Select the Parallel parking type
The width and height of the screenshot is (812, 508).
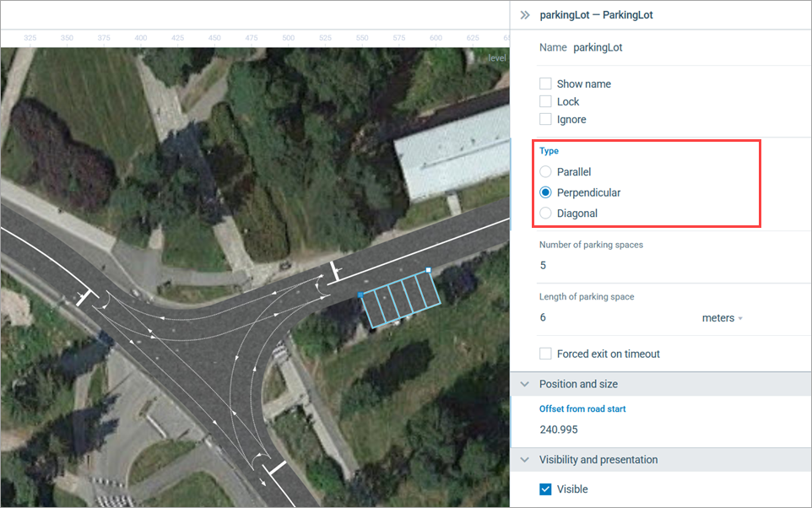(x=545, y=172)
